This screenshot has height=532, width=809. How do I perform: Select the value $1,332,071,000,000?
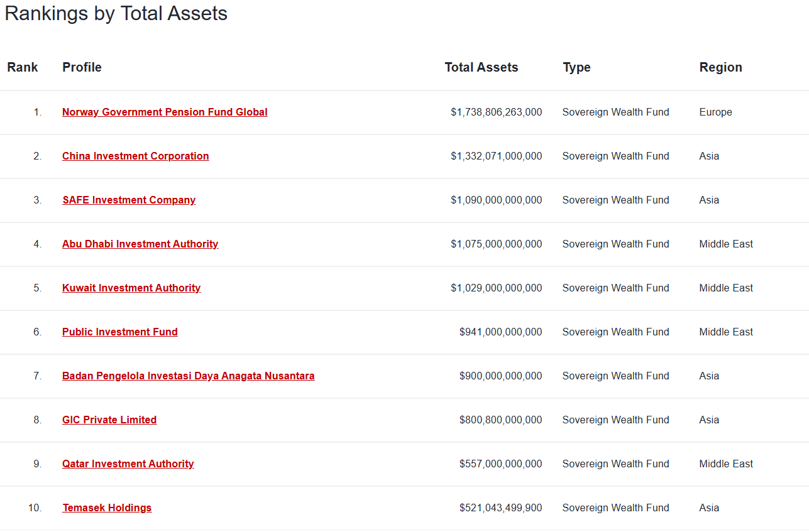(496, 156)
